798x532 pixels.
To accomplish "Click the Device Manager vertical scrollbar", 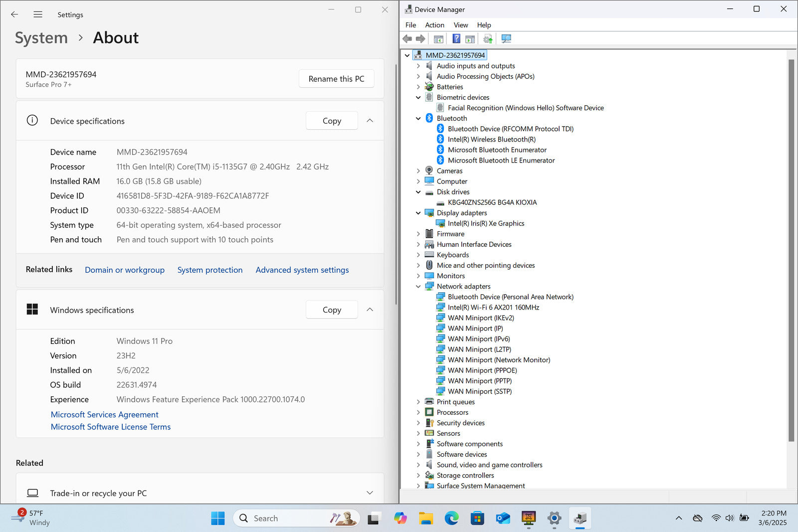I will tap(791, 250).
